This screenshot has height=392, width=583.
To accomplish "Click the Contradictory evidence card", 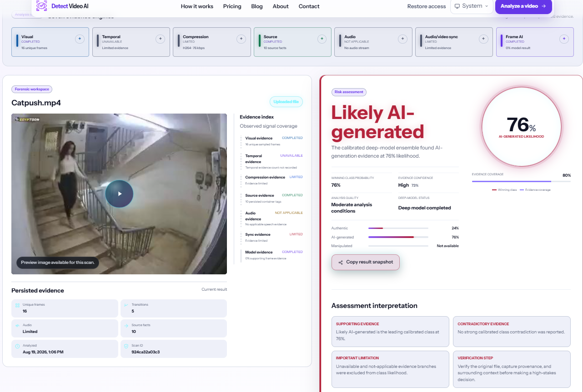I will [x=512, y=332].
